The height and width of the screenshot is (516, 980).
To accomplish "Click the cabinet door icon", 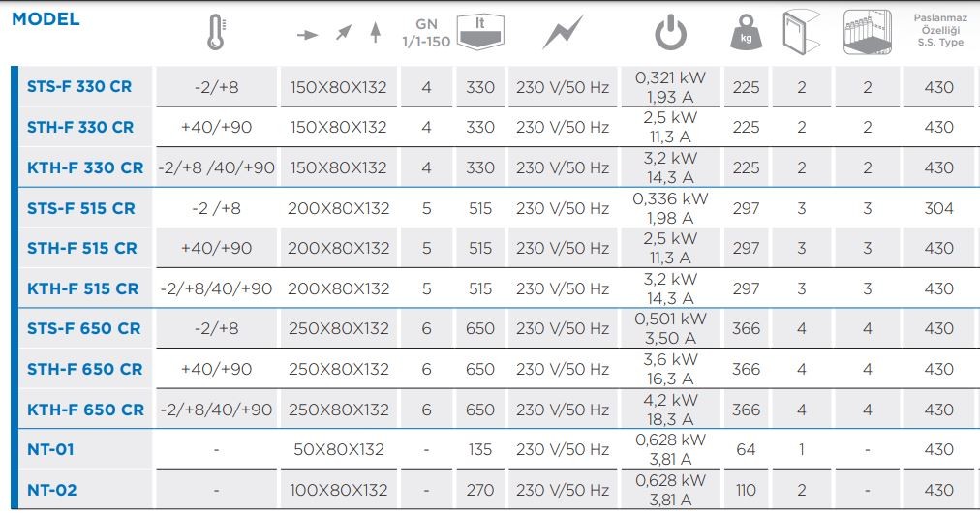I will tap(801, 33).
